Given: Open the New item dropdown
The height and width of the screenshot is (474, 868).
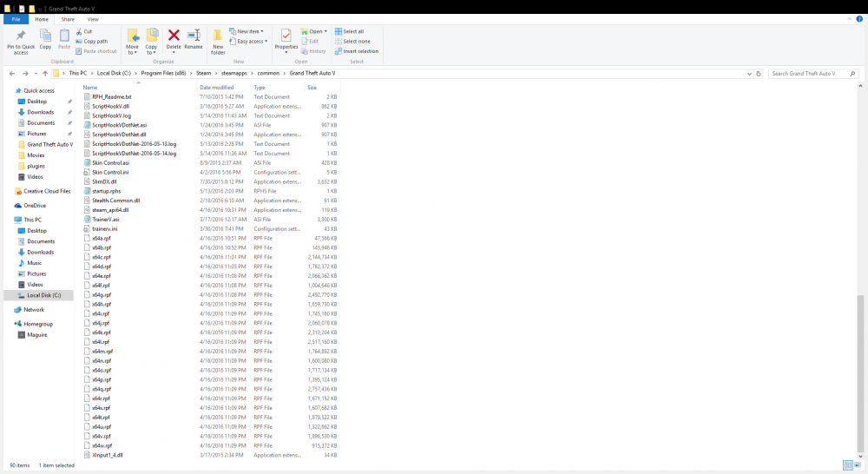Looking at the screenshot, I should (x=247, y=31).
